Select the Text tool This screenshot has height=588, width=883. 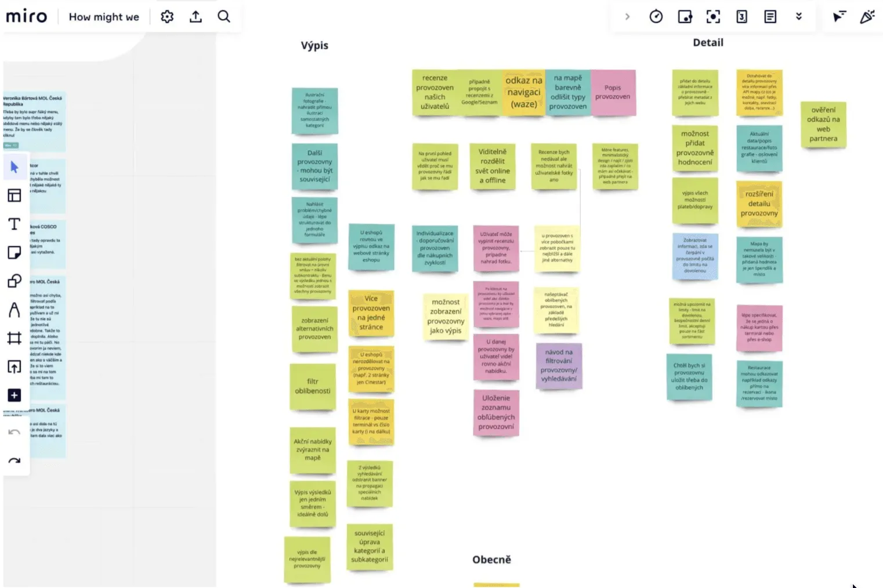[x=15, y=224]
